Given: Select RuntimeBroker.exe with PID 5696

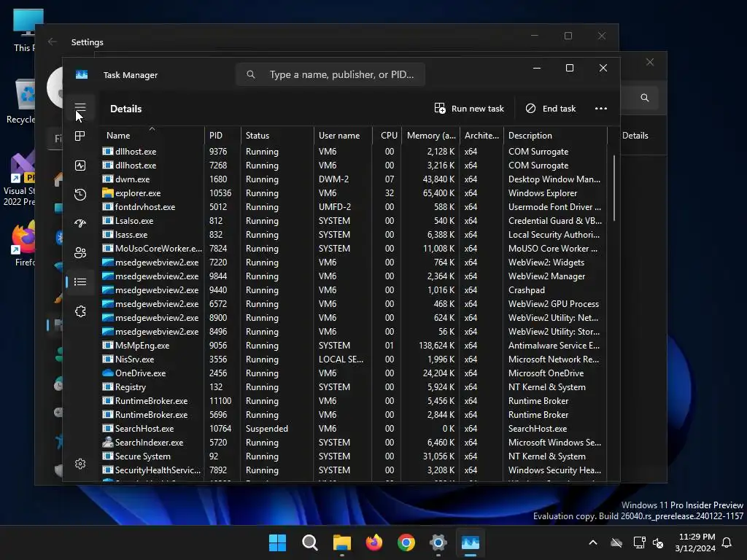Looking at the screenshot, I should (354, 414).
